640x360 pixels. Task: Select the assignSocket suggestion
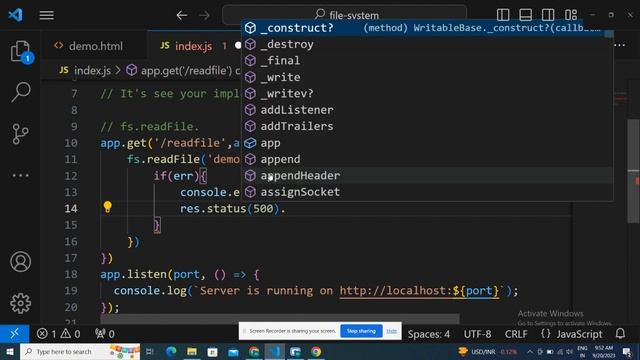(427, 192)
